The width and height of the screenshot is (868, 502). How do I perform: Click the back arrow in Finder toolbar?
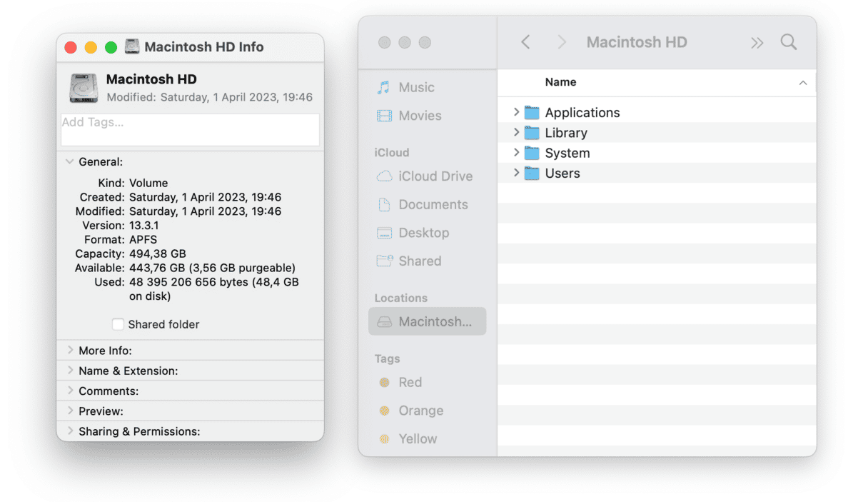(525, 42)
